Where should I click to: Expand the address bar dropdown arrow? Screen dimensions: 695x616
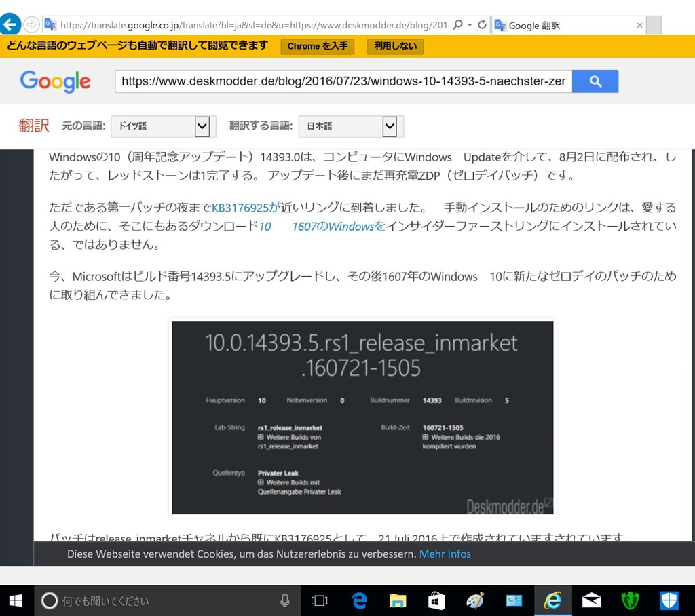tap(470, 25)
